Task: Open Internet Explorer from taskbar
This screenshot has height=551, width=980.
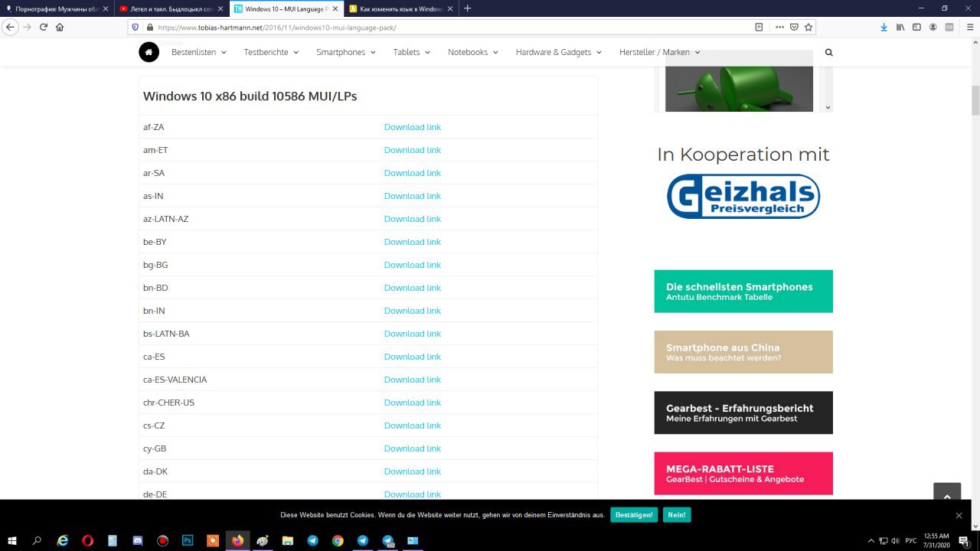Action: coord(63,540)
